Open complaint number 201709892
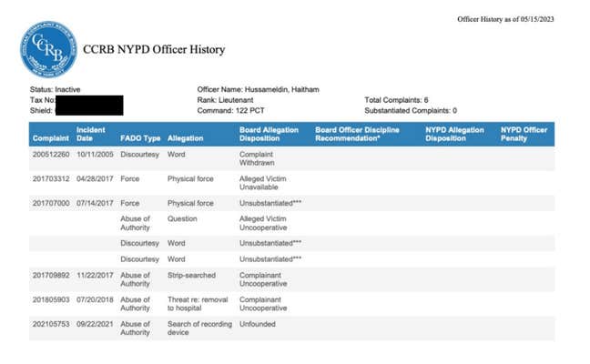590x364 pixels. pyautogui.click(x=51, y=272)
